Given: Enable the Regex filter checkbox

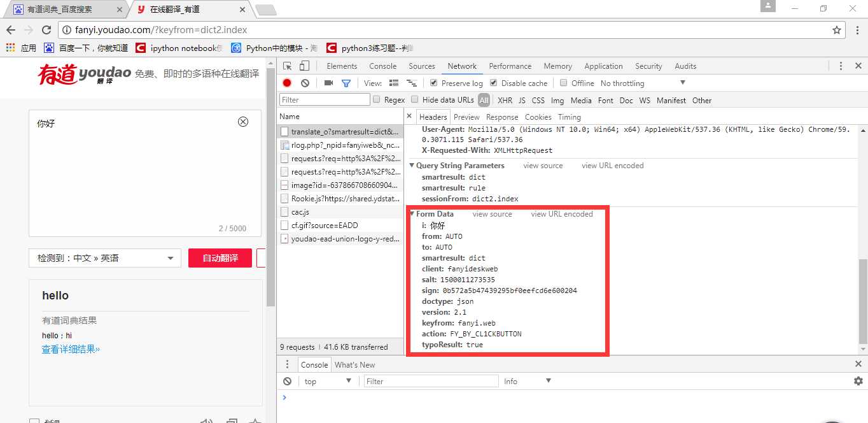Looking at the screenshot, I should [377, 99].
